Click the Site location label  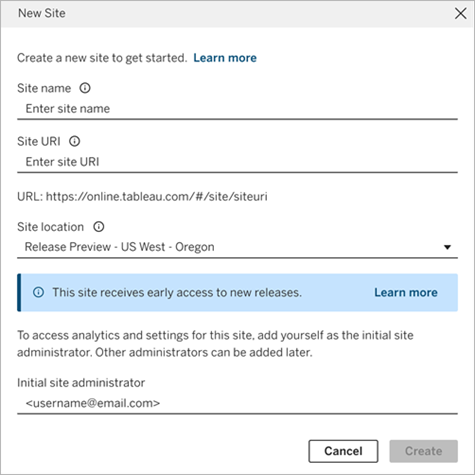[x=50, y=227]
